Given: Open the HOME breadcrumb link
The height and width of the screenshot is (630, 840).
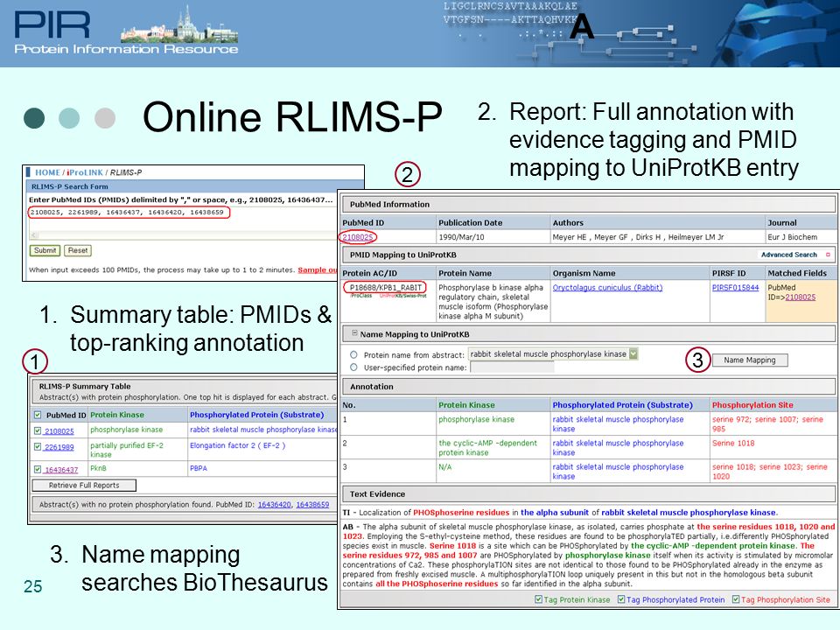Looking at the screenshot, I should [x=47, y=172].
